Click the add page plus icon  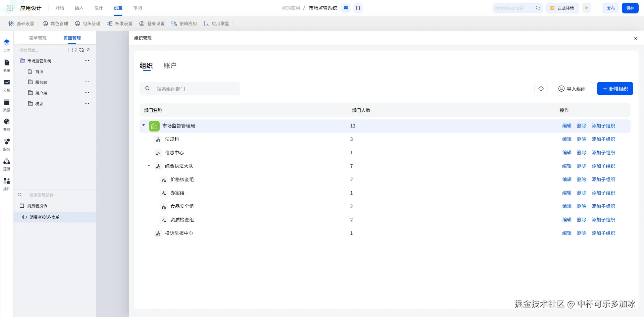coord(68,50)
